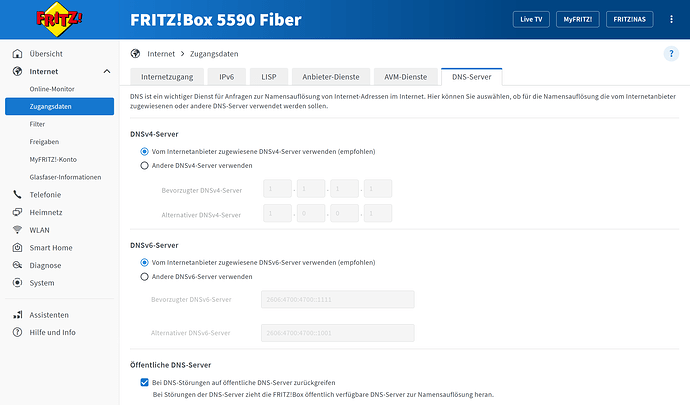Select provider-assigned DNSv4 servers option
690x405 pixels.
tap(144, 151)
